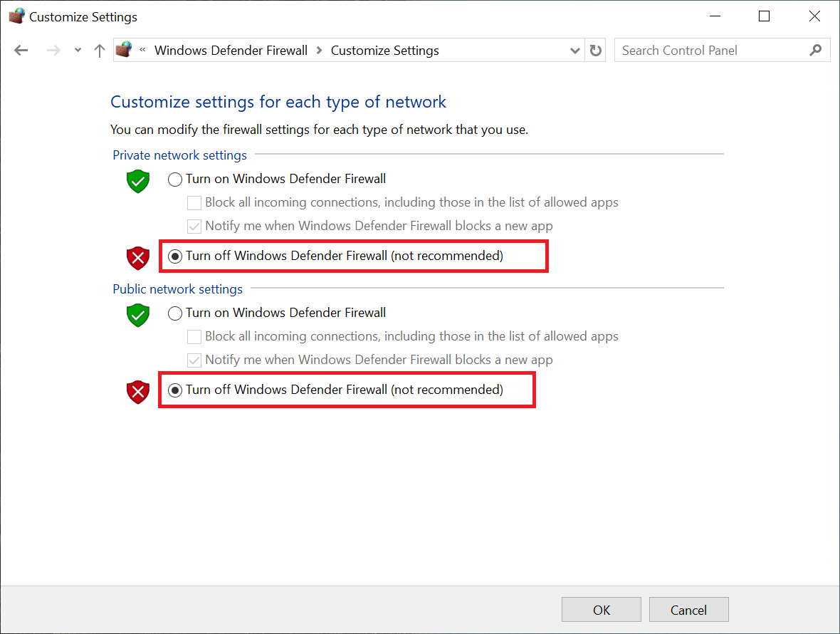Go back using the Back arrow
840x634 pixels.
pos(21,51)
